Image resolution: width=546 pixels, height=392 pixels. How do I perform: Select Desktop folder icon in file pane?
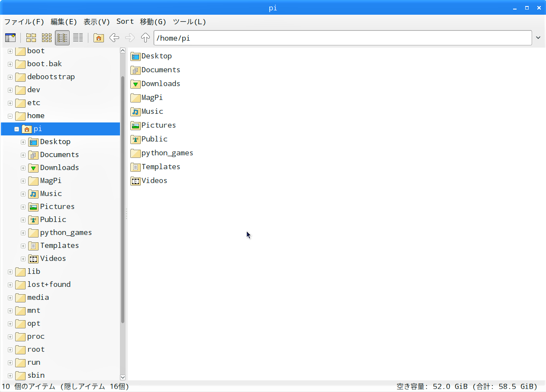[x=136, y=56]
